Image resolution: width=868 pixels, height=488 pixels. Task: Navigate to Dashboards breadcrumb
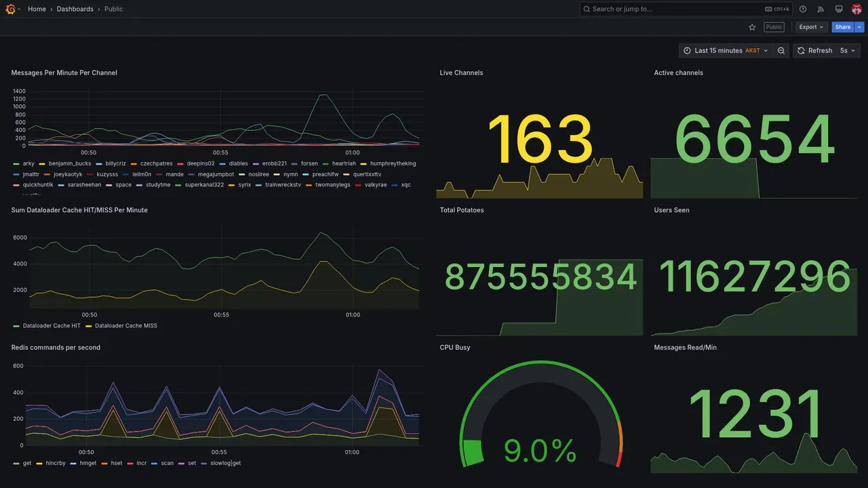click(x=75, y=9)
